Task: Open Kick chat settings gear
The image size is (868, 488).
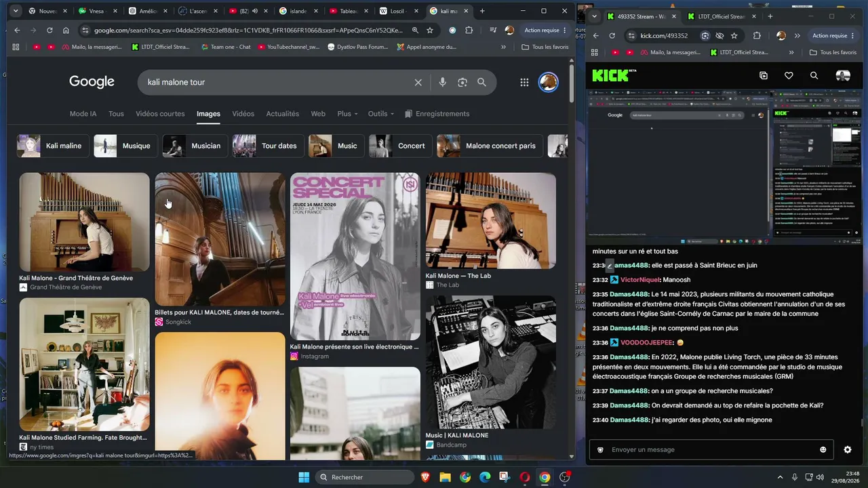Action: 848,449
